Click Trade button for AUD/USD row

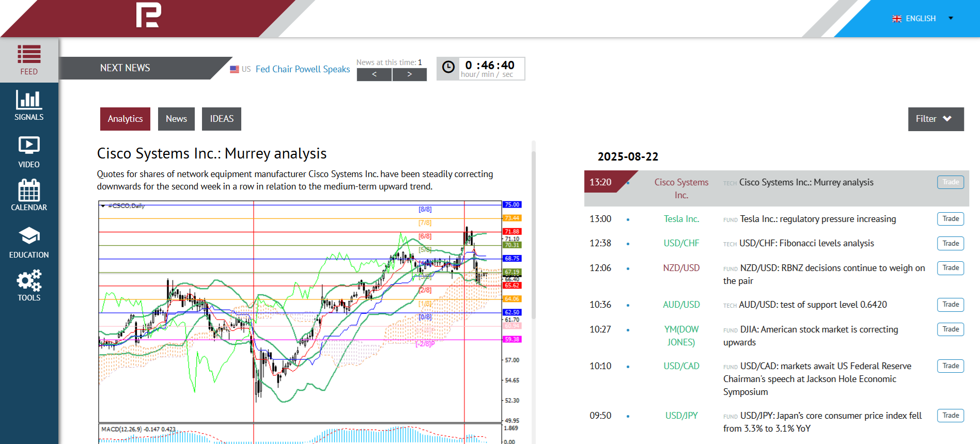tap(950, 305)
